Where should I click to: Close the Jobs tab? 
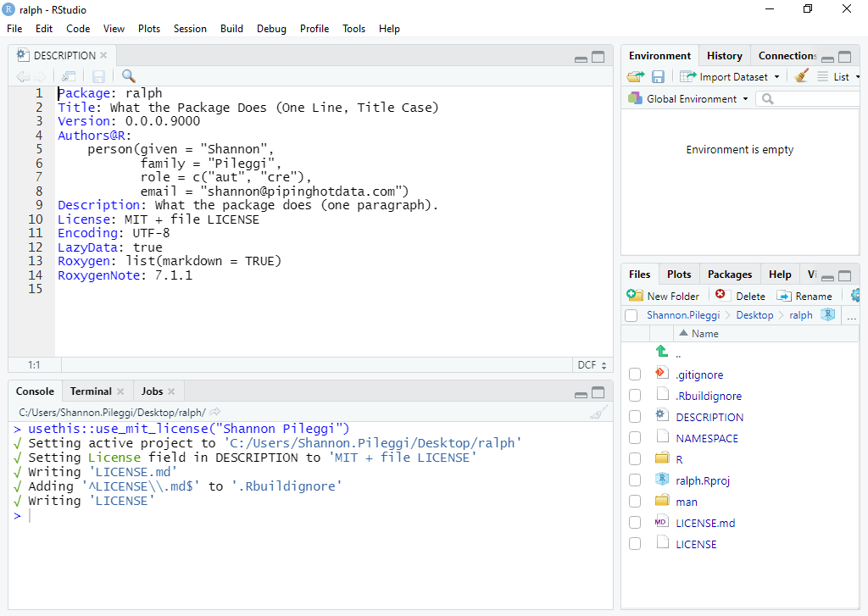coord(171,391)
